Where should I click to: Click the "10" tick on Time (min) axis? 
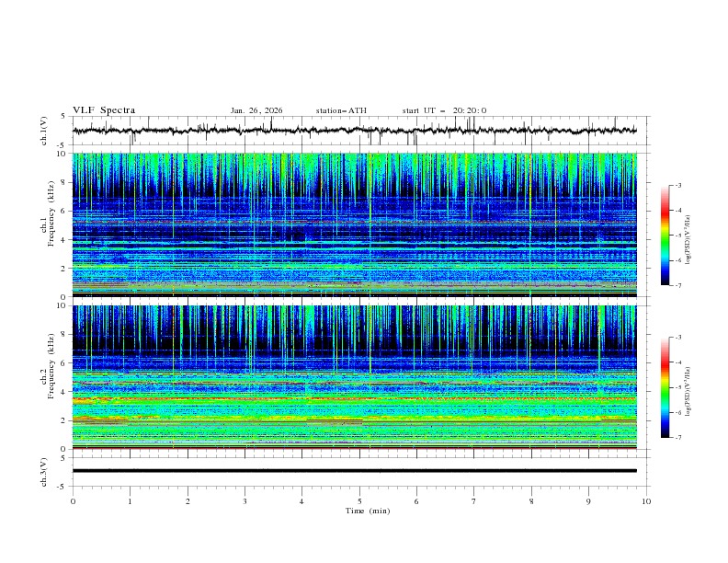(646, 501)
